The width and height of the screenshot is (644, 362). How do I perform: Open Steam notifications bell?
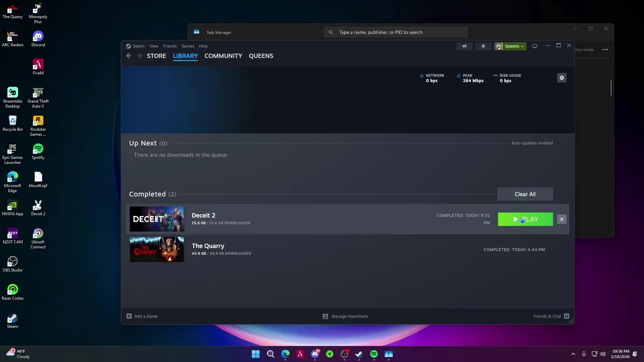(483, 46)
